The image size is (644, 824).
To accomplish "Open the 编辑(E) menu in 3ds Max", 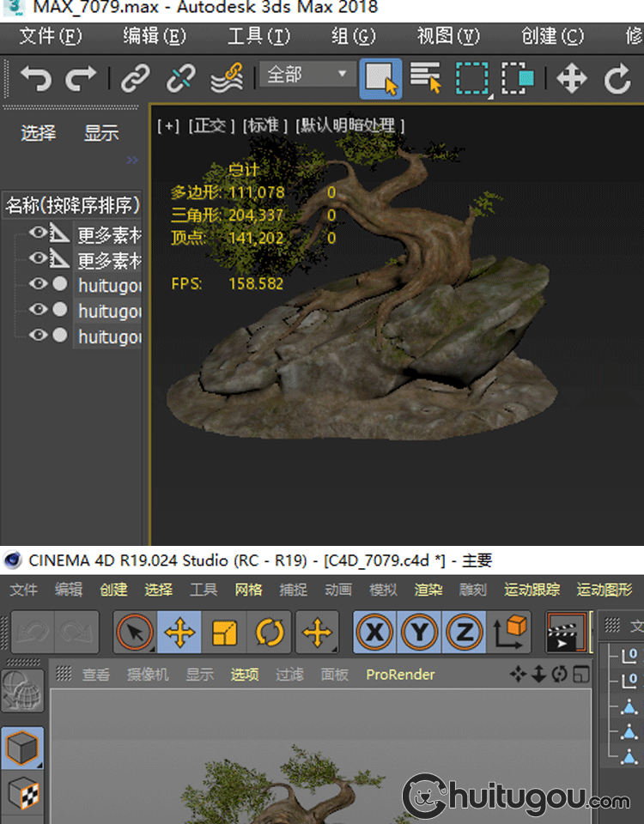I will (x=155, y=36).
